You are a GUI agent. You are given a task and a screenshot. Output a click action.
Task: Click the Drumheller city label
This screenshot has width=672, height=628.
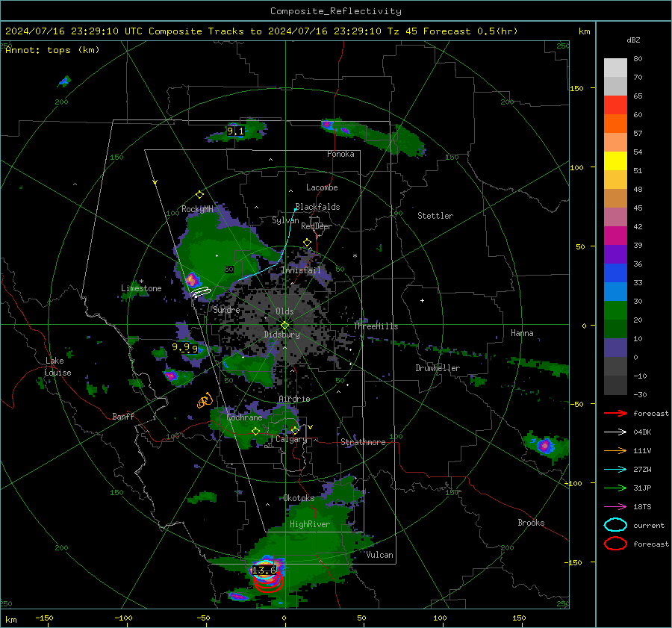pos(438,368)
